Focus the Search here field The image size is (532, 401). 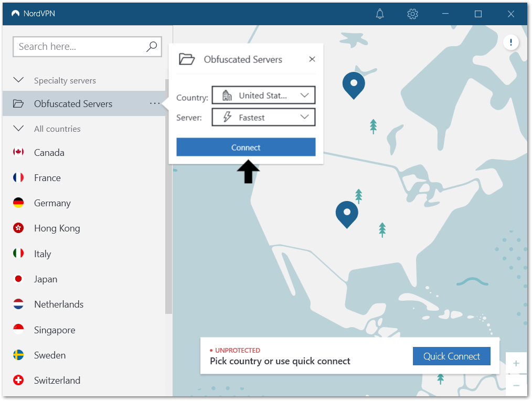coord(87,47)
